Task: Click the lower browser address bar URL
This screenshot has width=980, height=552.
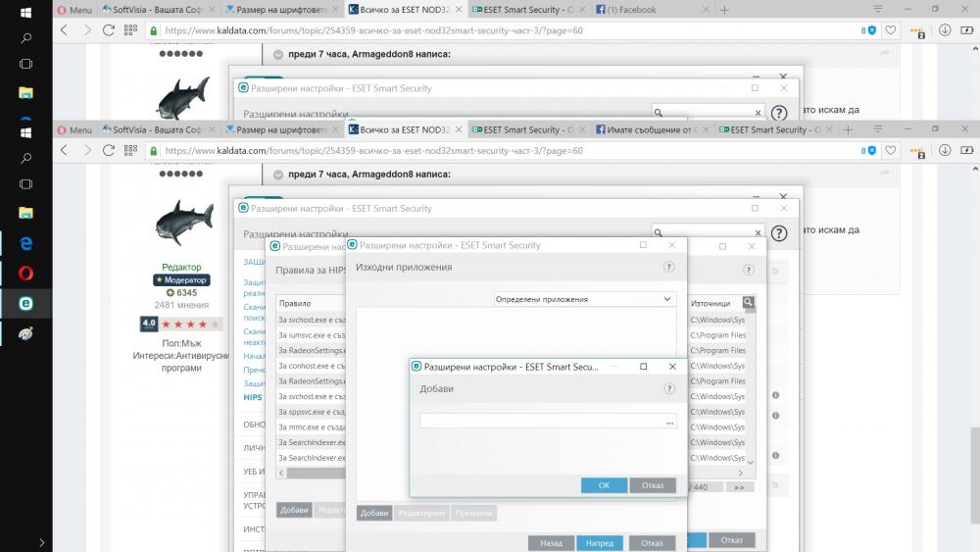Action: click(x=373, y=151)
